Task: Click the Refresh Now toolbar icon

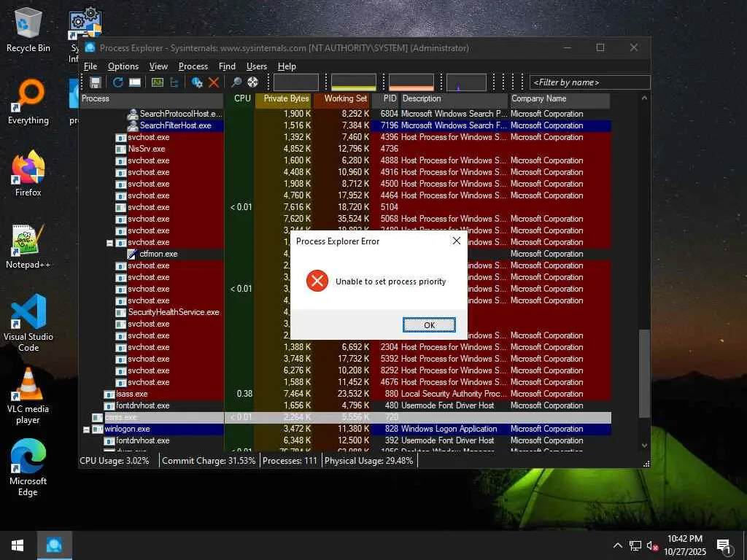Action: (x=117, y=82)
